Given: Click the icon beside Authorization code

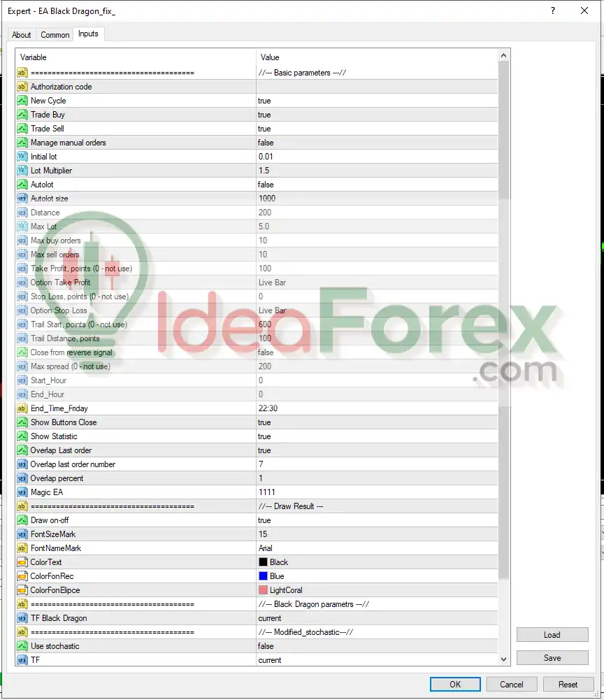Looking at the screenshot, I should point(22,87).
